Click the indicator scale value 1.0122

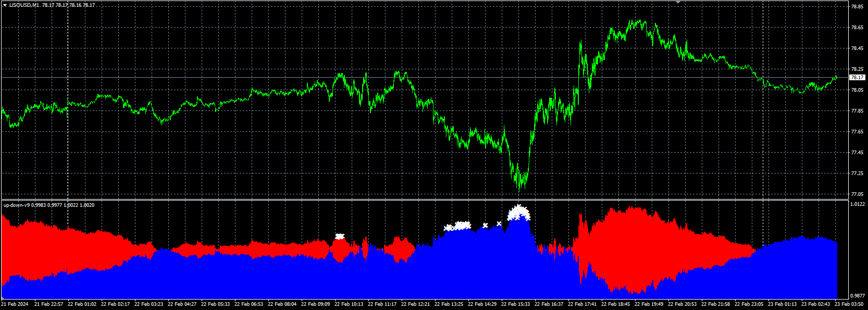tap(858, 204)
